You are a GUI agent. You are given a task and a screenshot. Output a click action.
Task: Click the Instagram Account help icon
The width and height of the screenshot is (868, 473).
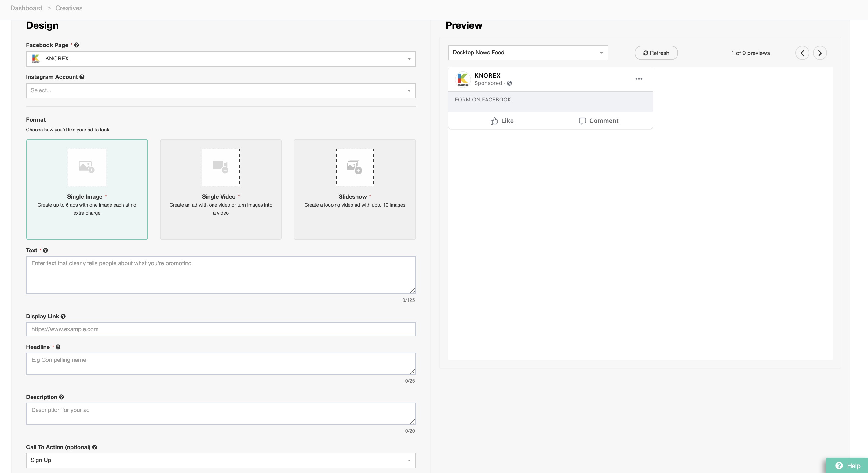(82, 77)
